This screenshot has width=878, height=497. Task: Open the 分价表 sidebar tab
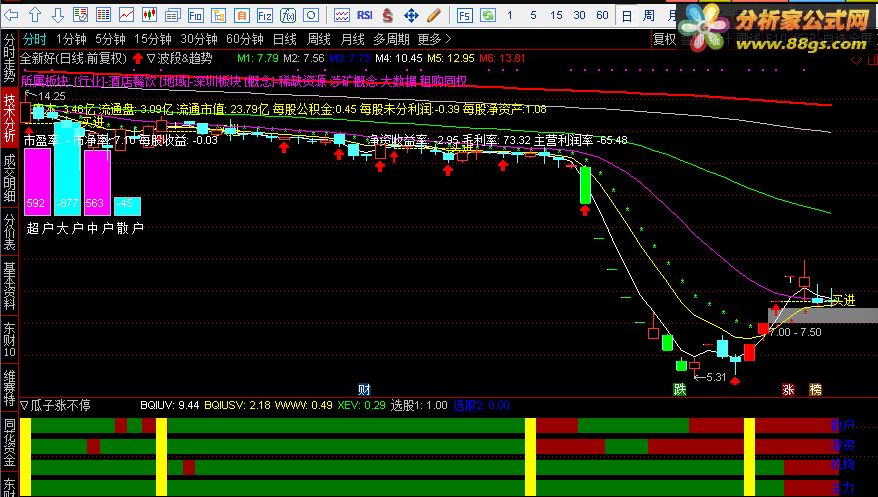(x=9, y=232)
